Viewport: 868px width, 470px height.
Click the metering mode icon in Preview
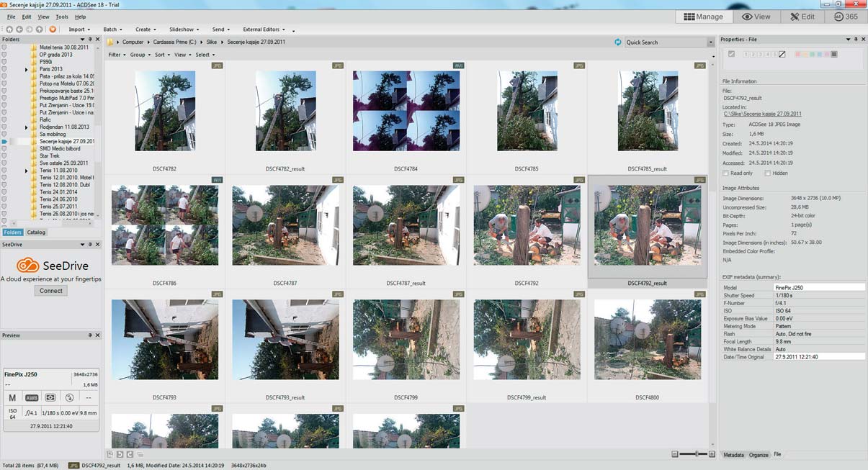pyautogui.click(x=50, y=397)
